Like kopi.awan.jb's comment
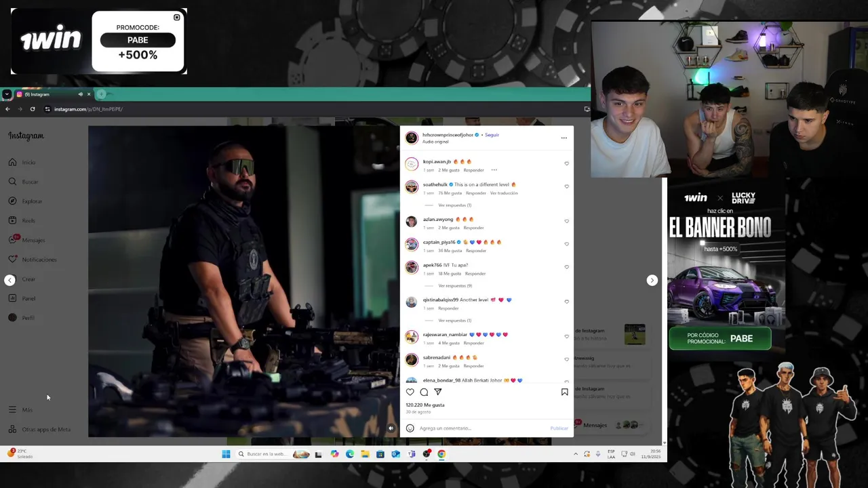 click(566, 163)
